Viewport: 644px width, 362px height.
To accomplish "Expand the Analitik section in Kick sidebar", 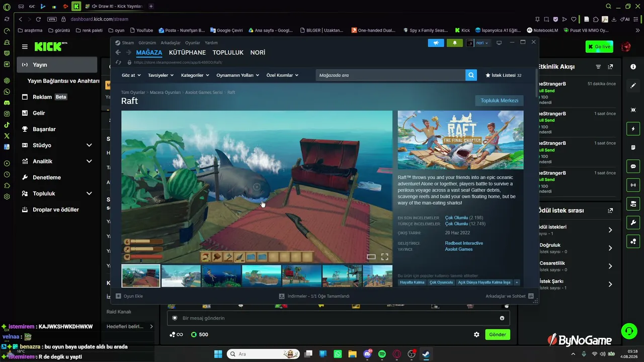I will pyautogui.click(x=89, y=161).
